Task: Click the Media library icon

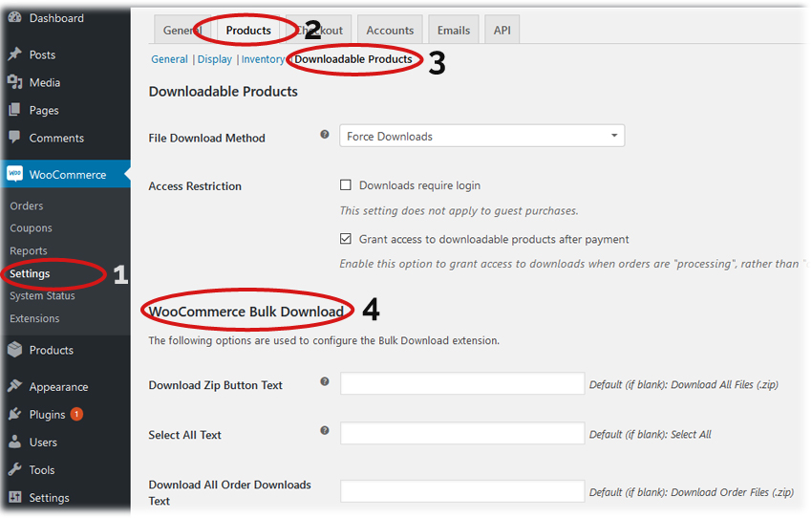Action: (14, 82)
